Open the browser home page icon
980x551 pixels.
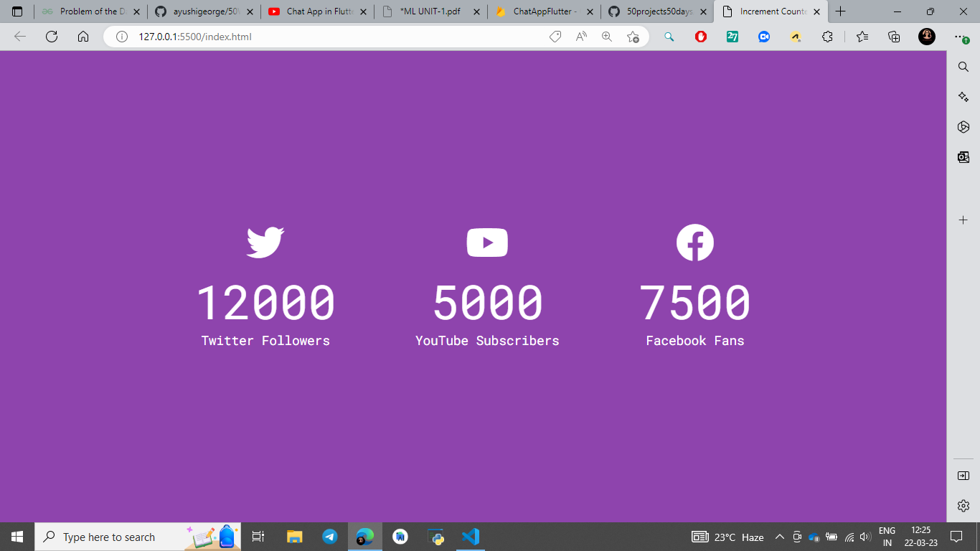[83, 37]
